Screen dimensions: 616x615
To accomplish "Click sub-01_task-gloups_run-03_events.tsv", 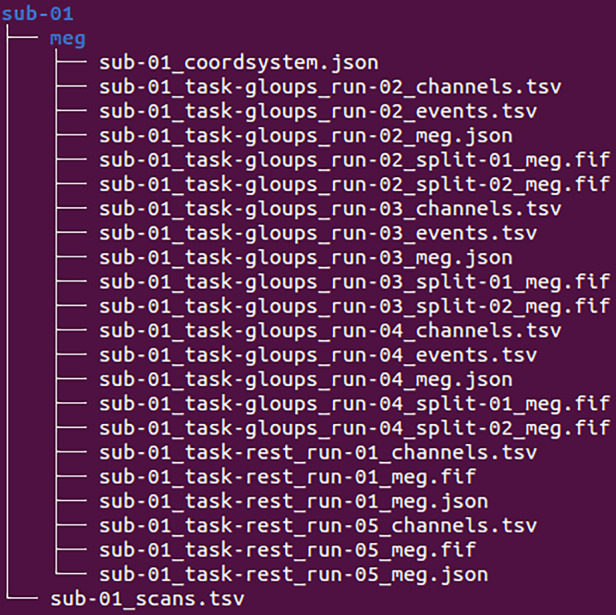I will coord(318,233).
